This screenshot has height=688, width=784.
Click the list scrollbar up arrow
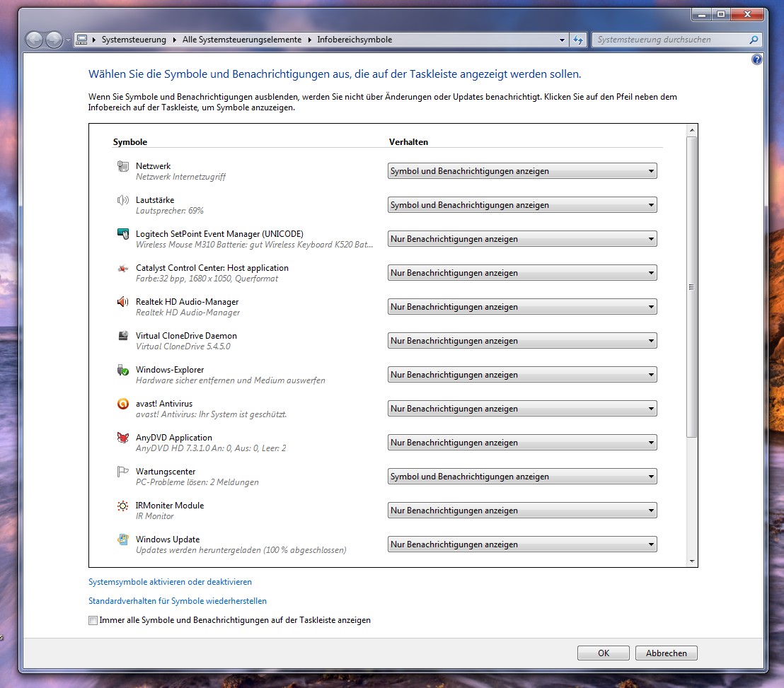tap(692, 130)
